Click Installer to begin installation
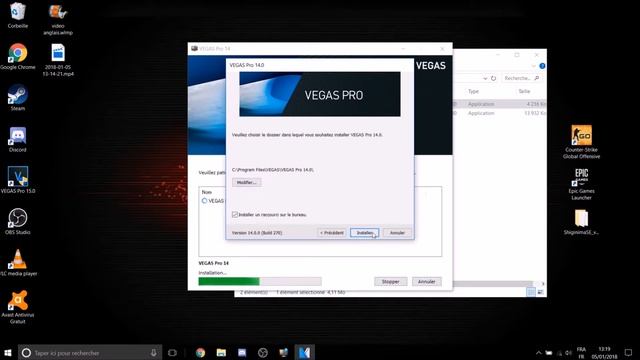This screenshot has width=640, height=360. point(364,233)
